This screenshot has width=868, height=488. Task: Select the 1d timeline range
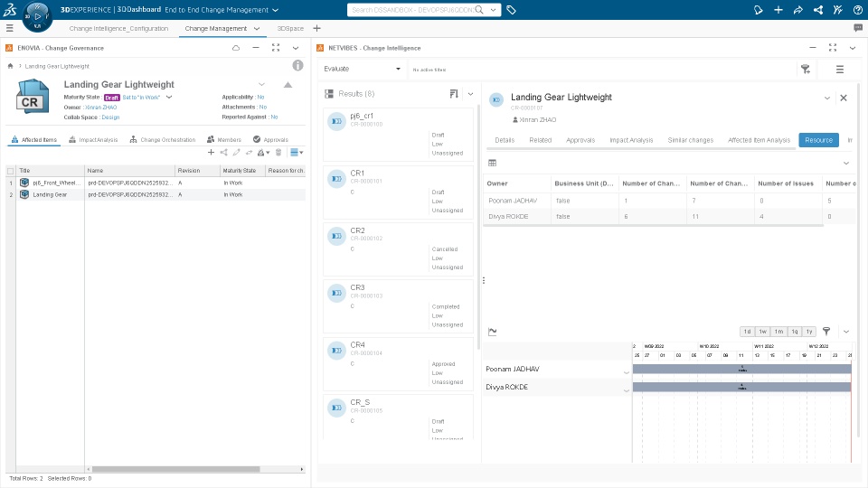[x=748, y=332]
